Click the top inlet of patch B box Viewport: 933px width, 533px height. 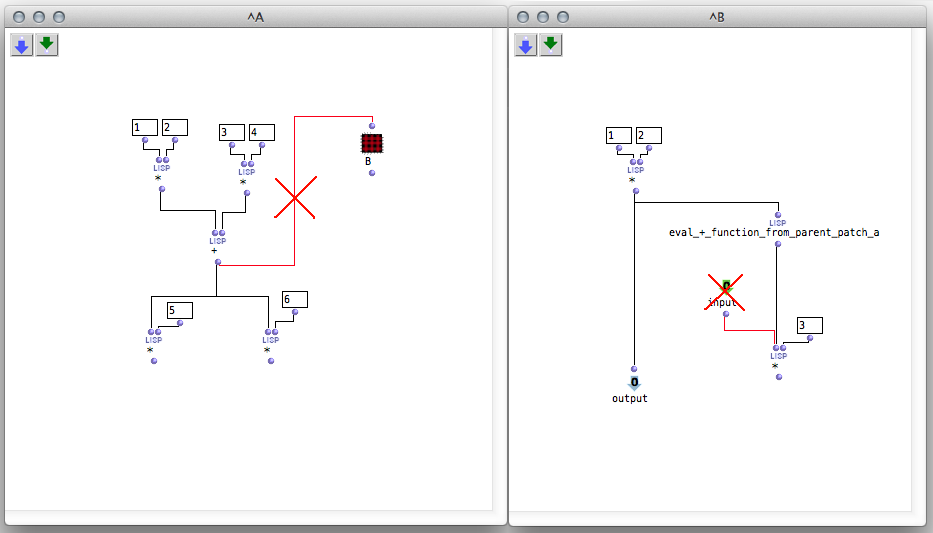click(x=372, y=126)
